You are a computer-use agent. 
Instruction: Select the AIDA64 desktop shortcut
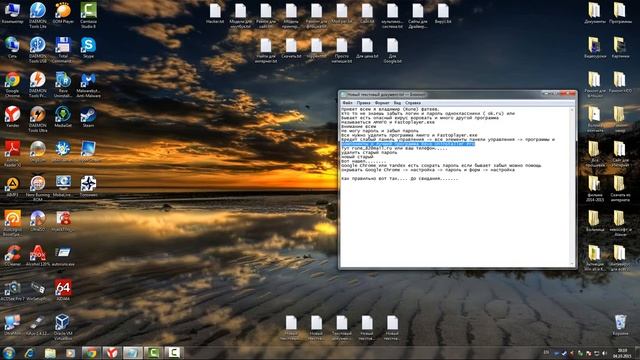click(63, 290)
